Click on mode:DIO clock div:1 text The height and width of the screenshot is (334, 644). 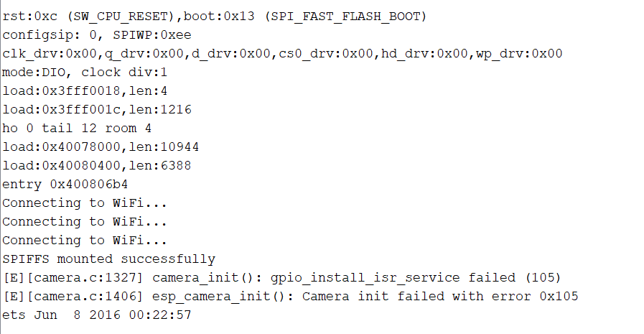85,73
